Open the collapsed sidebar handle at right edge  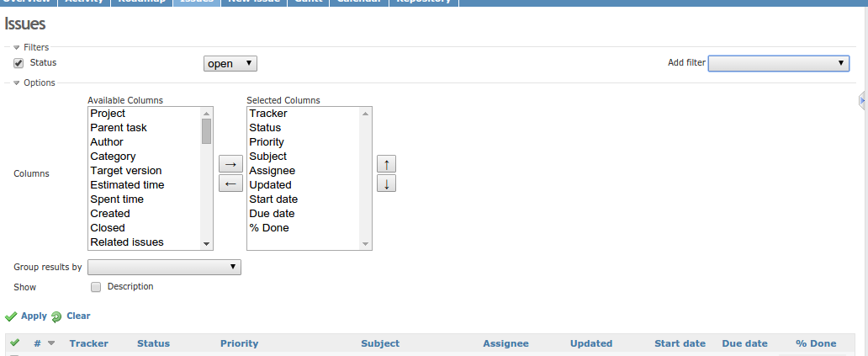point(863,100)
